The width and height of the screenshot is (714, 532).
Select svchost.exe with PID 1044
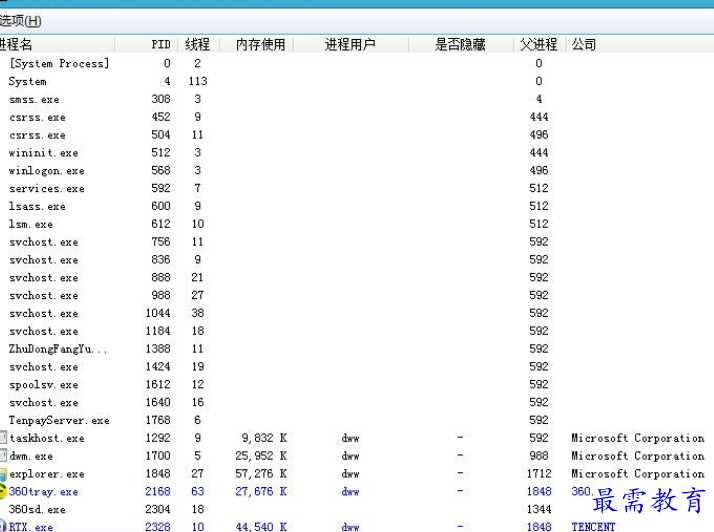(44, 313)
